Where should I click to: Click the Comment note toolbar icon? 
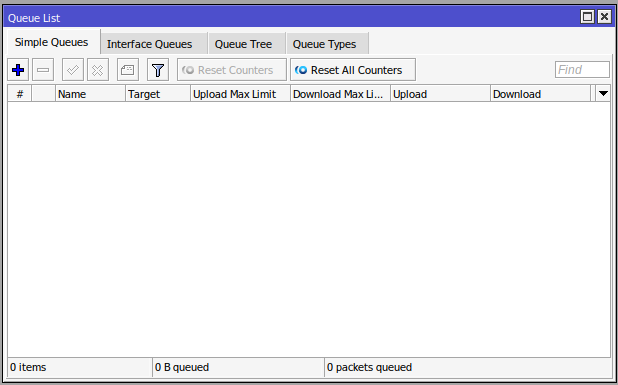tap(128, 70)
